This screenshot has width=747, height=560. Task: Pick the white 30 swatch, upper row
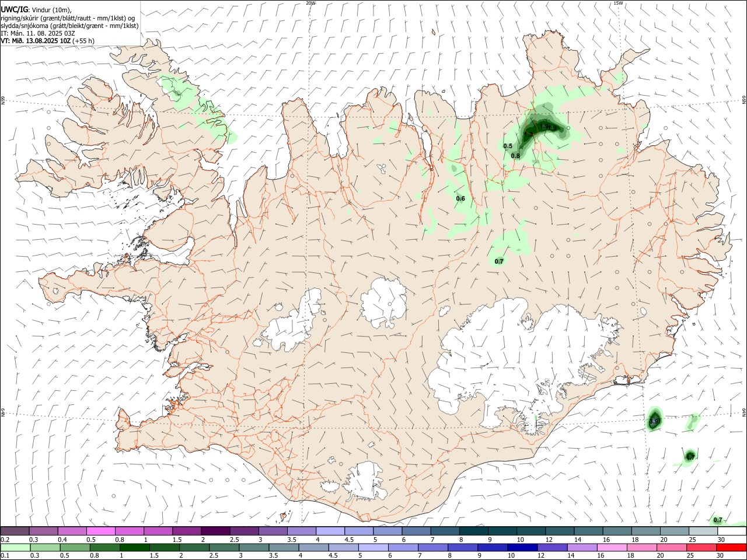[x=732, y=531]
